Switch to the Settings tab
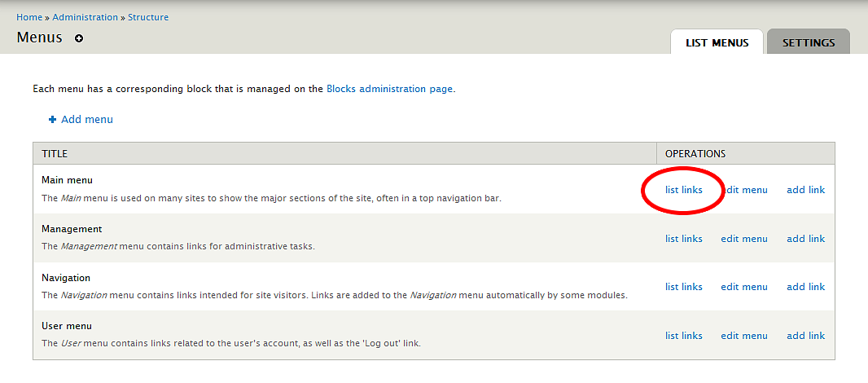Image resolution: width=868 pixels, height=383 pixels. [x=809, y=42]
